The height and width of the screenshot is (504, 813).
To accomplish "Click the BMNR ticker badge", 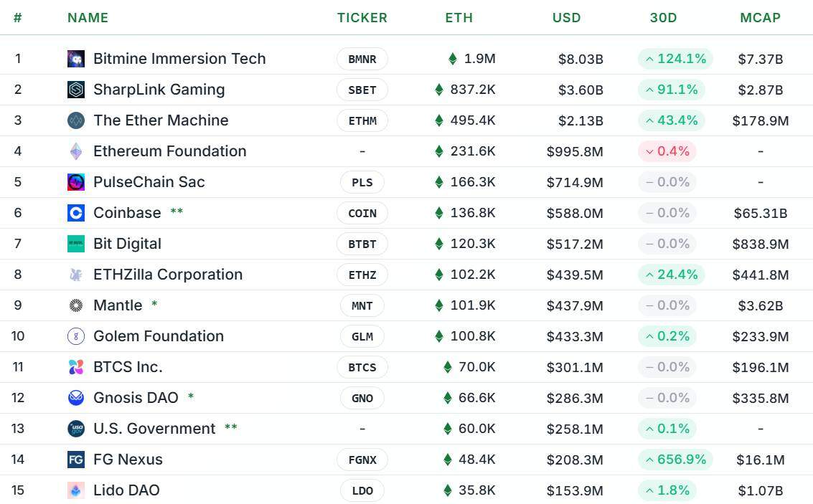I will point(362,59).
